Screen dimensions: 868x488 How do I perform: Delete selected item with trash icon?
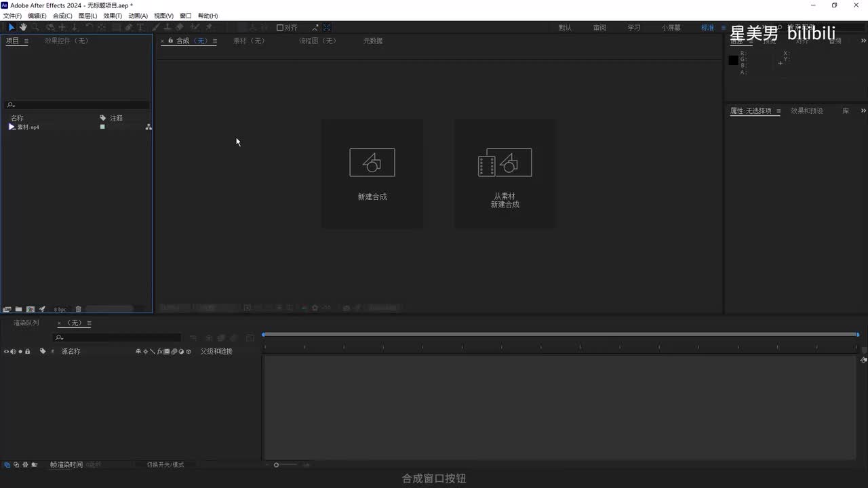(78, 309)
